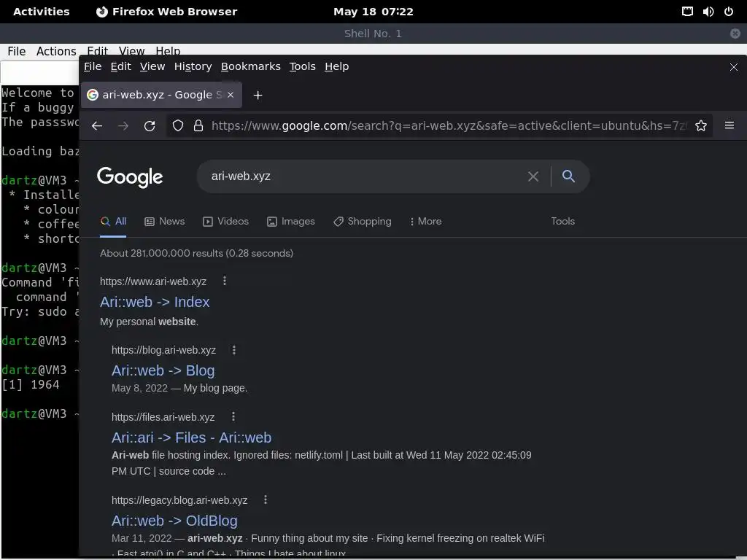Go to Google home via logo
The width and height of the screenshot is (747, 560).
click(x=130, y=177)
